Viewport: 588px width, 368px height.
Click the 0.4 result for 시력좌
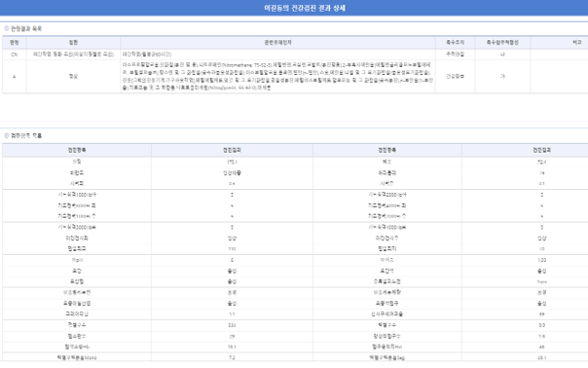[232, 183]
